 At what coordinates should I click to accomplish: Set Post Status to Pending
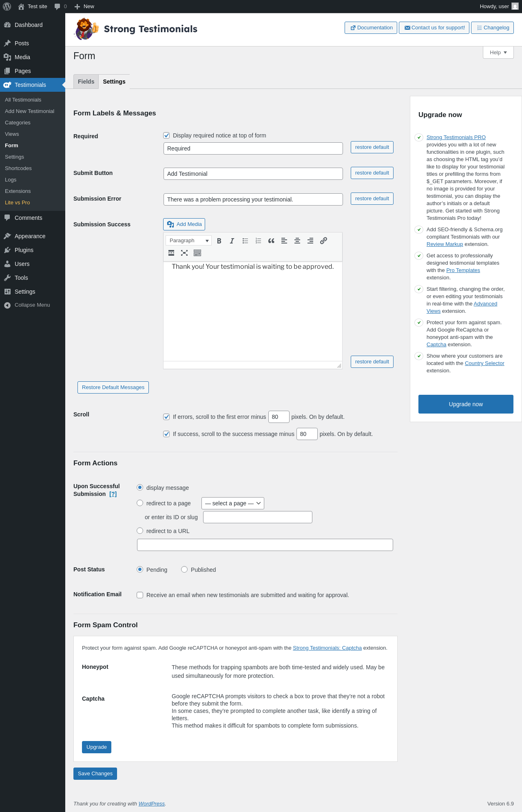pyautogui.click(x=140, y=569)
